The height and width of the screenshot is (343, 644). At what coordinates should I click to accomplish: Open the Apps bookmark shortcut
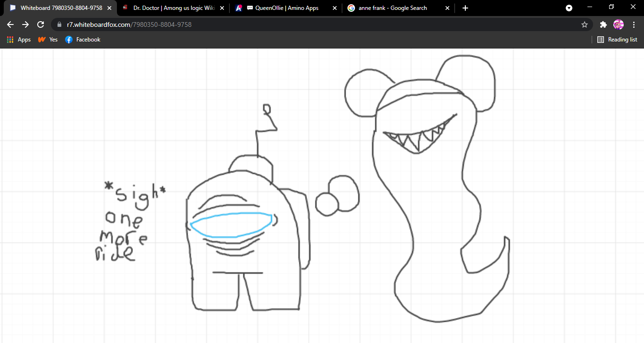[19, 40]
